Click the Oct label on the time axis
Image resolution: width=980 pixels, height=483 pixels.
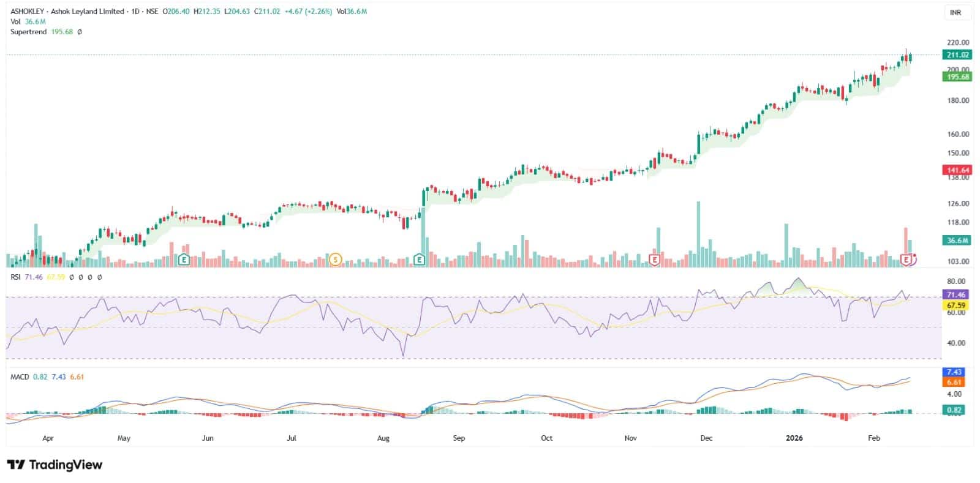(546, 438)
